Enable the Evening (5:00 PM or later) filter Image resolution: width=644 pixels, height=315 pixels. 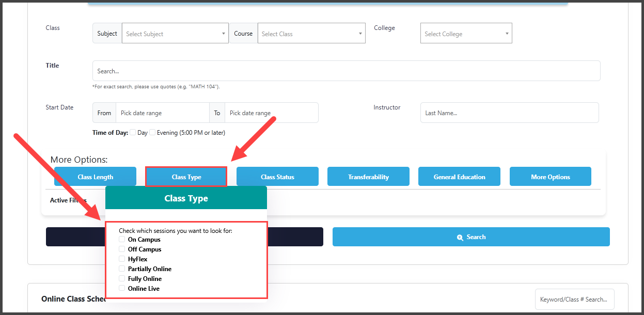pyautogui.click(x=152, y=132)
